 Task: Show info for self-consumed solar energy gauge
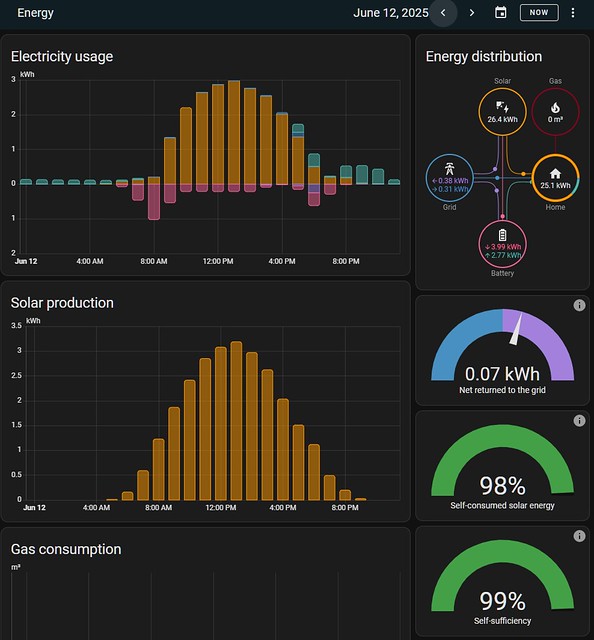point(579,420)
